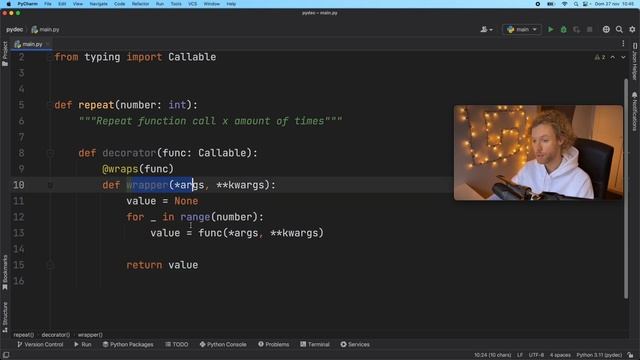This screenshot has height=360, width=640.
Task: Open the File menu
Action: pos(48,4)
